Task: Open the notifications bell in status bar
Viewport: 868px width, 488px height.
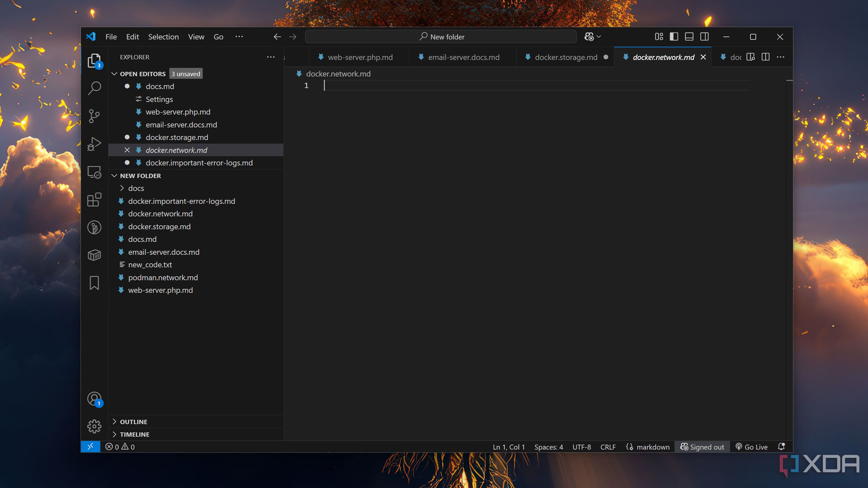Action: (781, 447)
